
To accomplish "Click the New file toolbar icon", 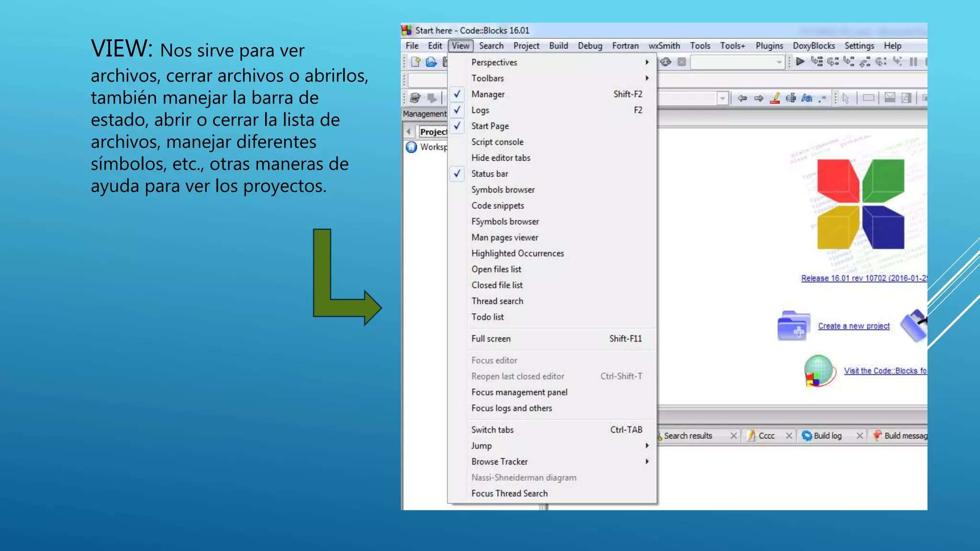I will click(415, 62).
